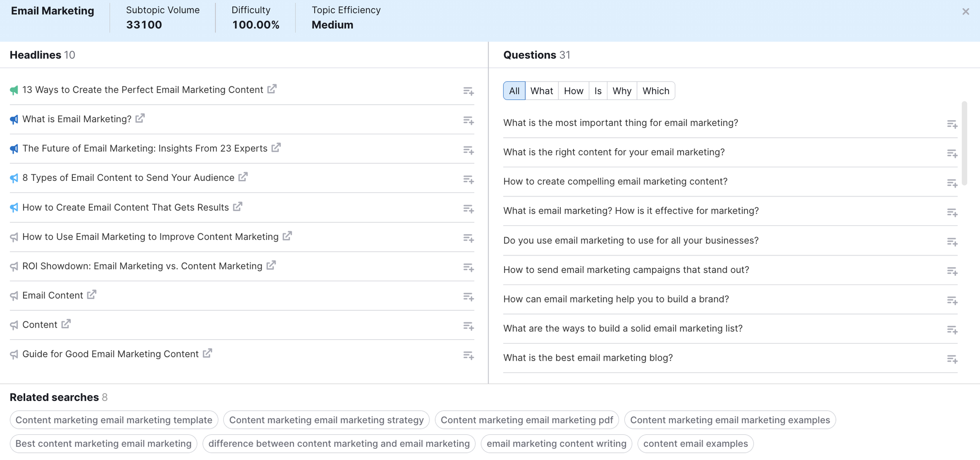The width and height of the screenshot is (980, 460).
Task: Select "content email examples" related search
Action: (x=696, y=443)
